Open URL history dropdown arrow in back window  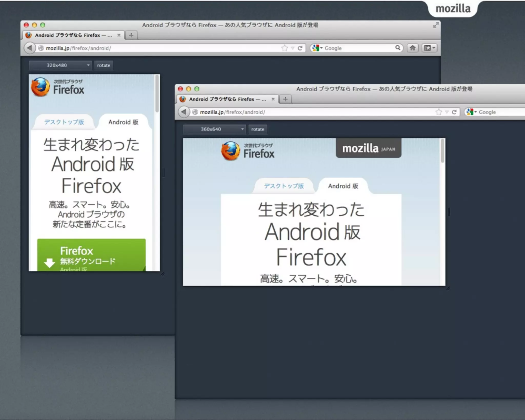pyautogui.click(x=292, y=48)
